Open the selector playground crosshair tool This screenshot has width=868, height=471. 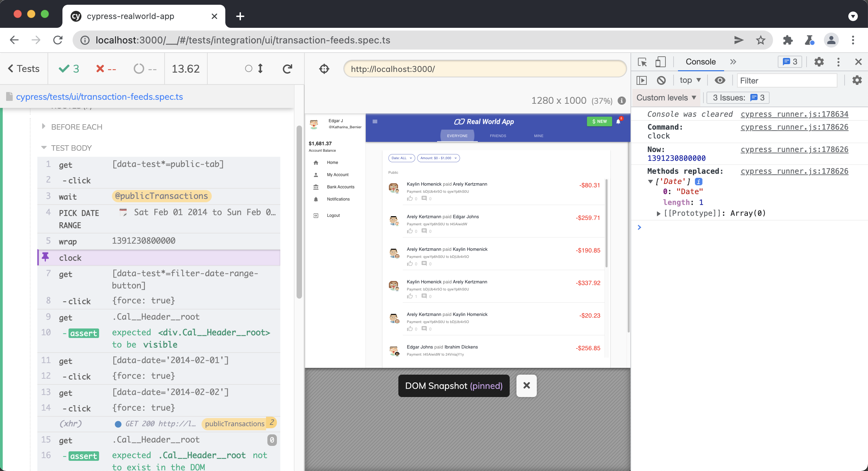[x=324, y=69]
